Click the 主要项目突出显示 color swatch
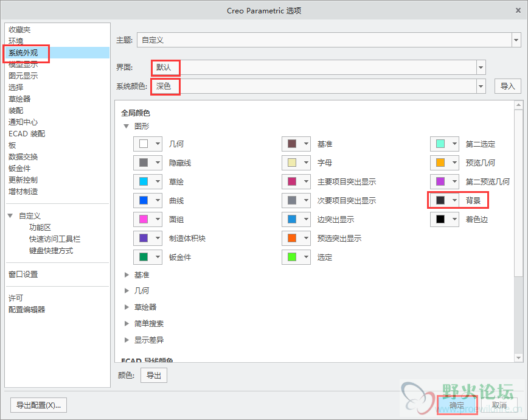This screenshot has height=420, width=528. pyautogui.click(x=292, y=181)
